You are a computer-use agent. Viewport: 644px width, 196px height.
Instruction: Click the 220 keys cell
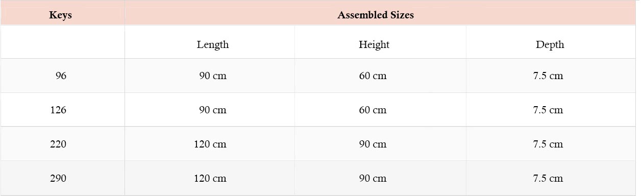click(62, 144)
